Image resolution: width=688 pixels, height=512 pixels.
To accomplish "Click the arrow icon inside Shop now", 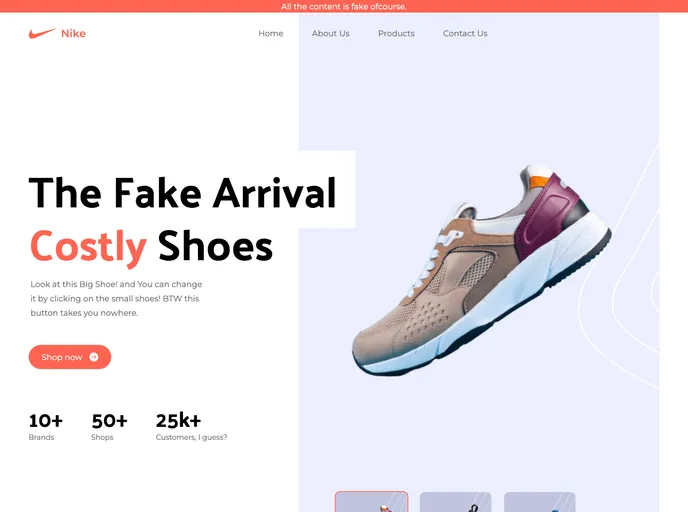I will pyautogui.click(x=94, y=357).
